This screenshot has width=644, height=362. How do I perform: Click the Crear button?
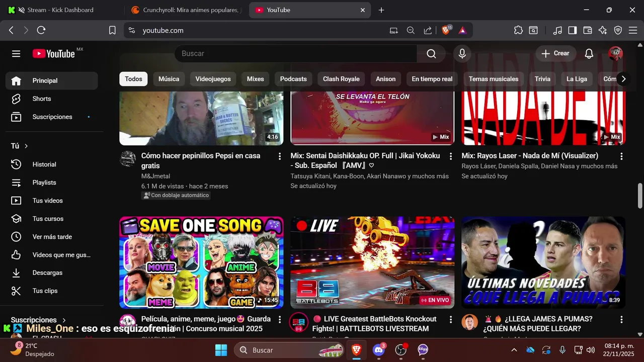point(555,54)
